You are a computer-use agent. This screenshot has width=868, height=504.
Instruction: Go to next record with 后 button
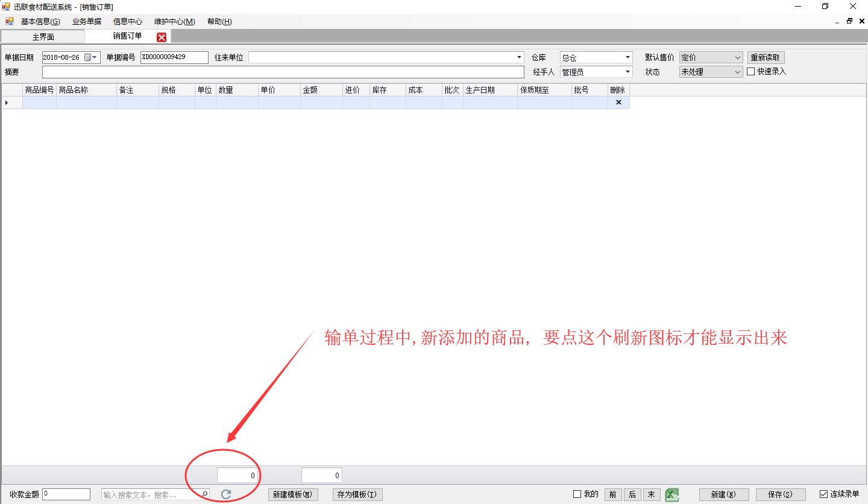tap(632, 494)
